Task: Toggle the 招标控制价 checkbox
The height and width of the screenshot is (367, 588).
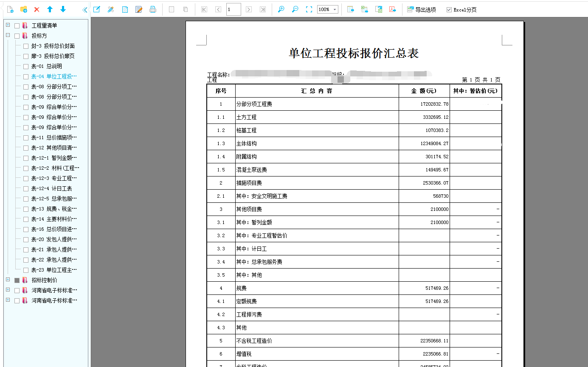Action: (17, 280)
